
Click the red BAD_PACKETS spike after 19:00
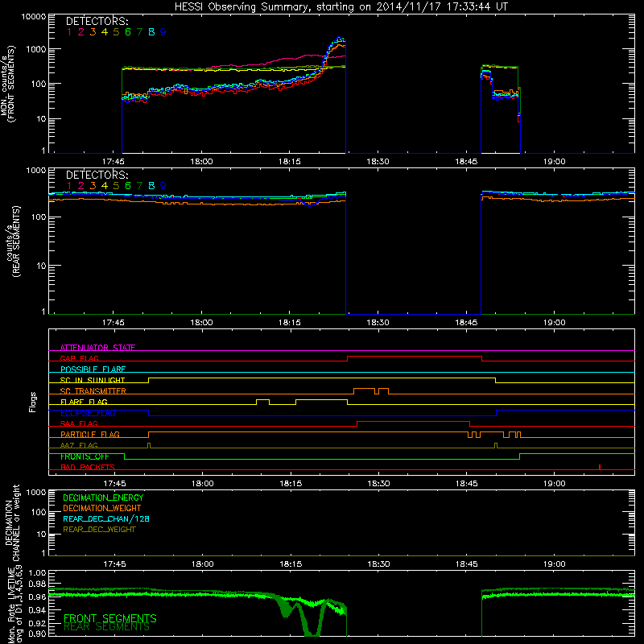[600, 467]
